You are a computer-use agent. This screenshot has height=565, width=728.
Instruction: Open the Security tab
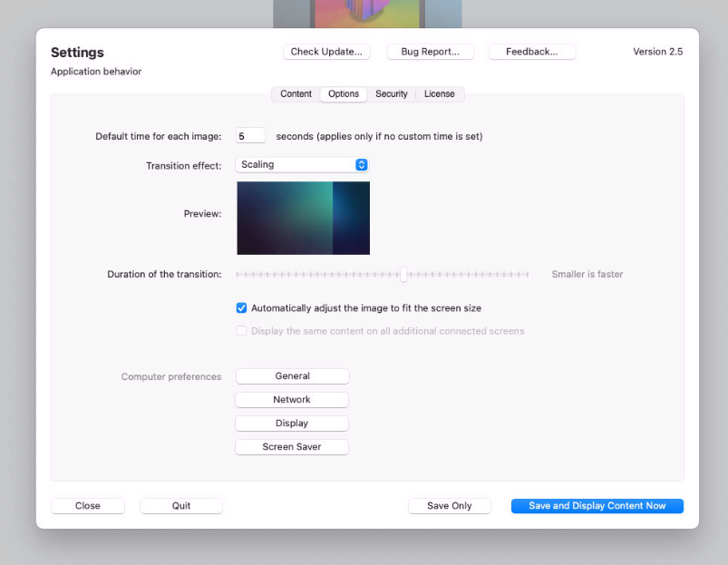[392, 93]
